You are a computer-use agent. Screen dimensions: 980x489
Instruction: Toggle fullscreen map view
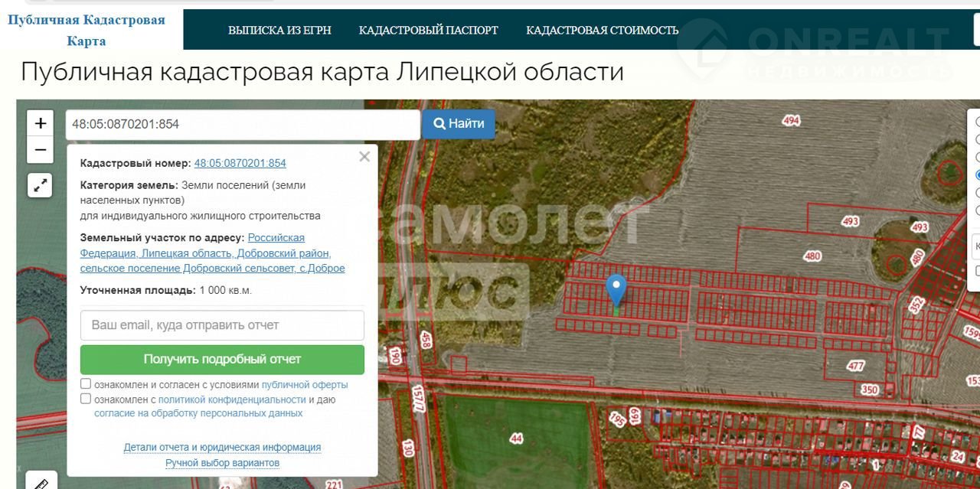tap(41, 185)
